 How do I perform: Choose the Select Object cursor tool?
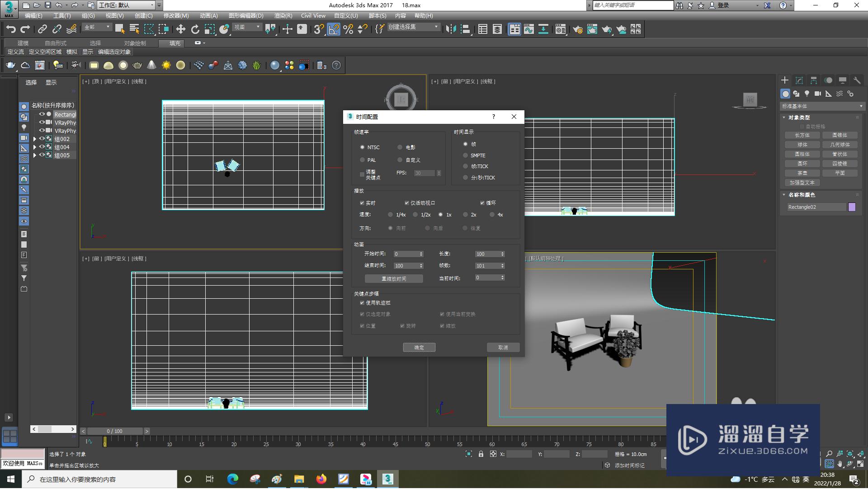119,29
